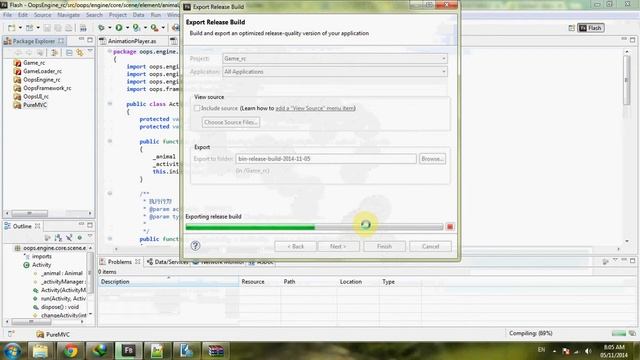640x360 pixels.
Task: Open the Source menu
Action: (42, 15)
